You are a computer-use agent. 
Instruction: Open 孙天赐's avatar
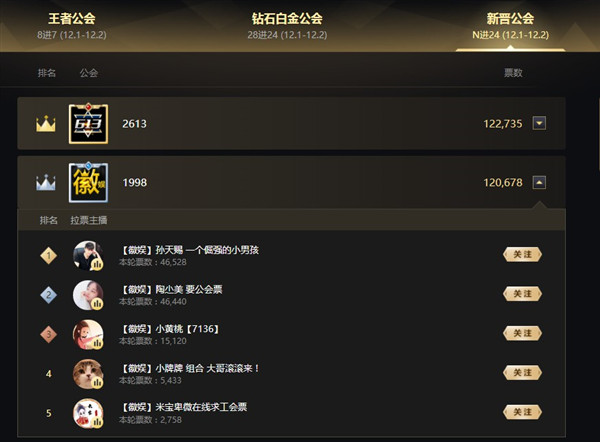pos(88,256)
